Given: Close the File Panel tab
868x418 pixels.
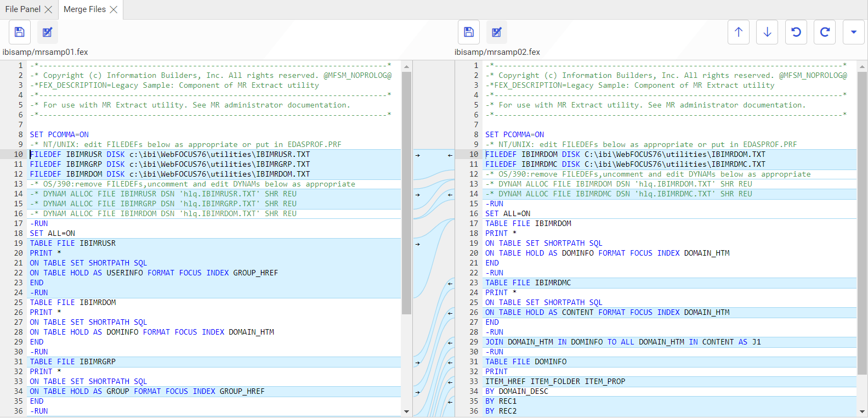Looking at the screenshot, I should coord(48,9).
